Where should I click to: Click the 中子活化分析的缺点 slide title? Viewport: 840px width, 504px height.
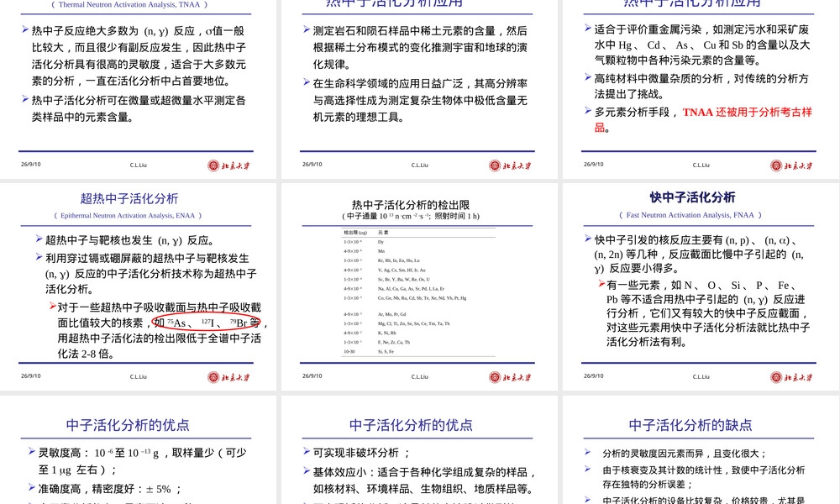[x=690, y=425]
